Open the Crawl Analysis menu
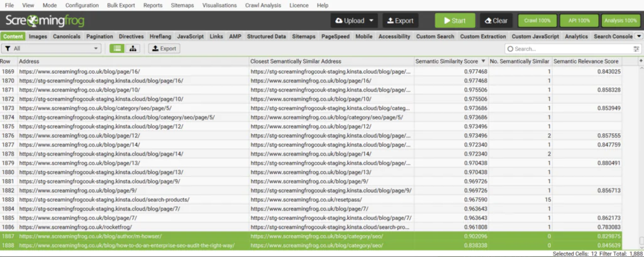Viewport: 644px width, 257px height. click(264, 5)
